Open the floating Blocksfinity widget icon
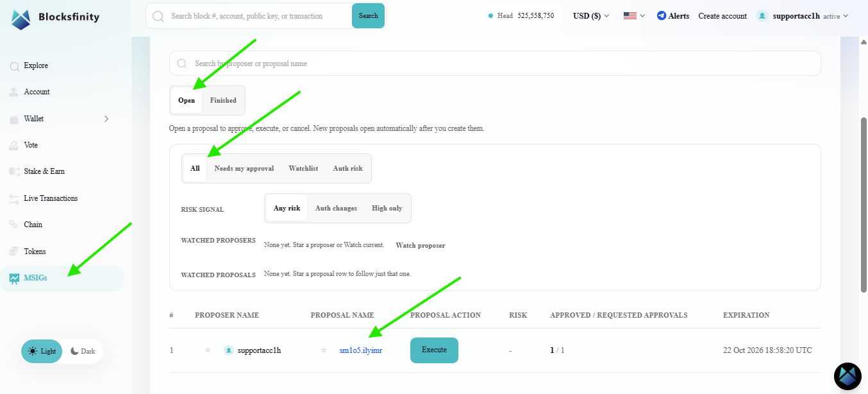Screen dimensions: 868x394 tap(847, 376)
